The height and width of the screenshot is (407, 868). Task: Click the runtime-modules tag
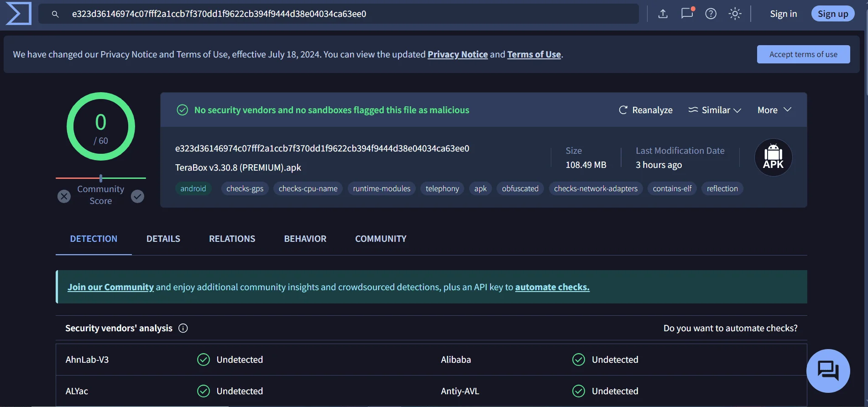tap(382, 188)
